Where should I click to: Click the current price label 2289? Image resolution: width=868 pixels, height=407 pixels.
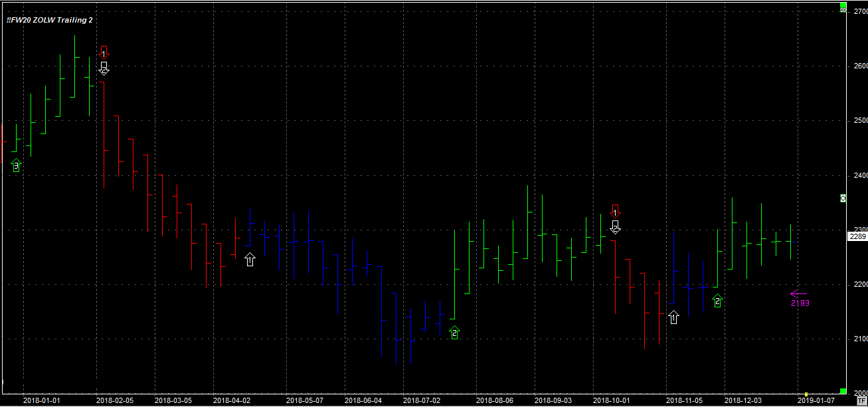[857, 236]
